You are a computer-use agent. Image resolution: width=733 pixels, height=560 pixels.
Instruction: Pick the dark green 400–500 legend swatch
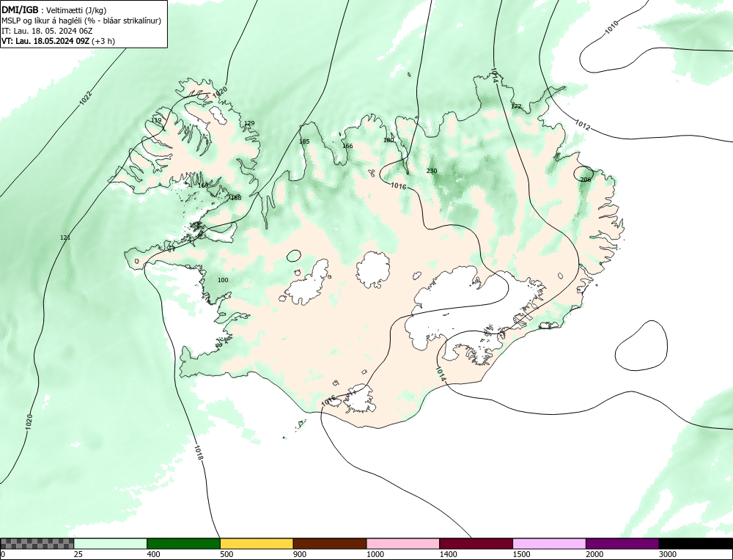183,543
